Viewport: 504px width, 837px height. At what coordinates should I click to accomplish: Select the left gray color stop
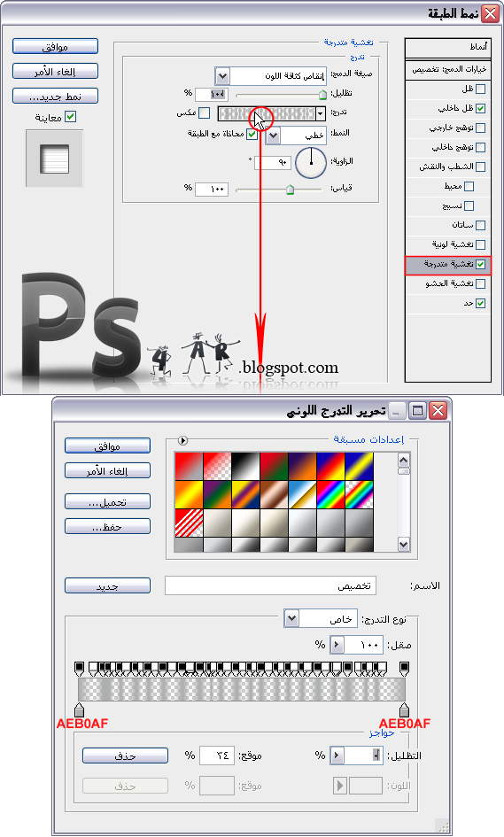[x=79, y=709]
